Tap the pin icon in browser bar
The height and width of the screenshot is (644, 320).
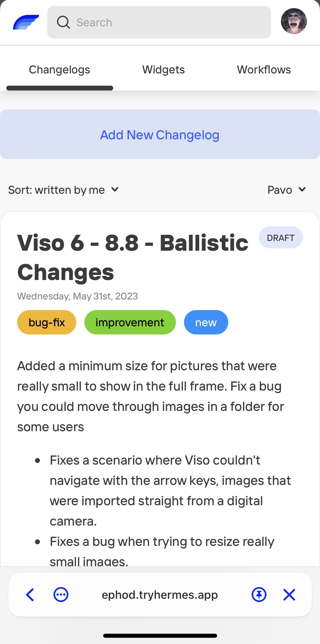259,595
